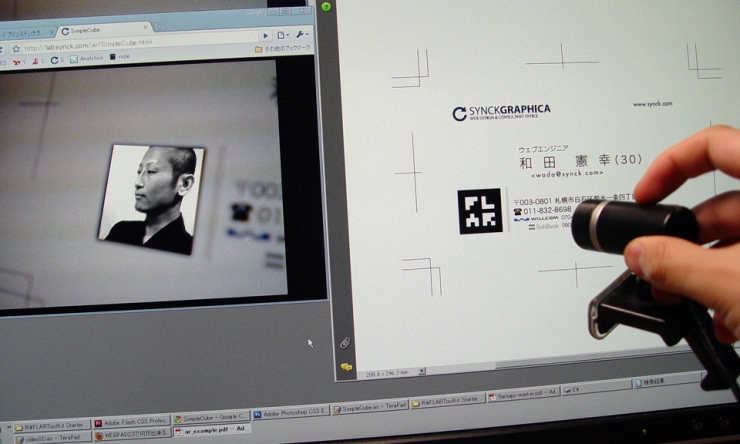Click www.synck.com in the PDF
740x444 pixels.
tap(653, 104)
